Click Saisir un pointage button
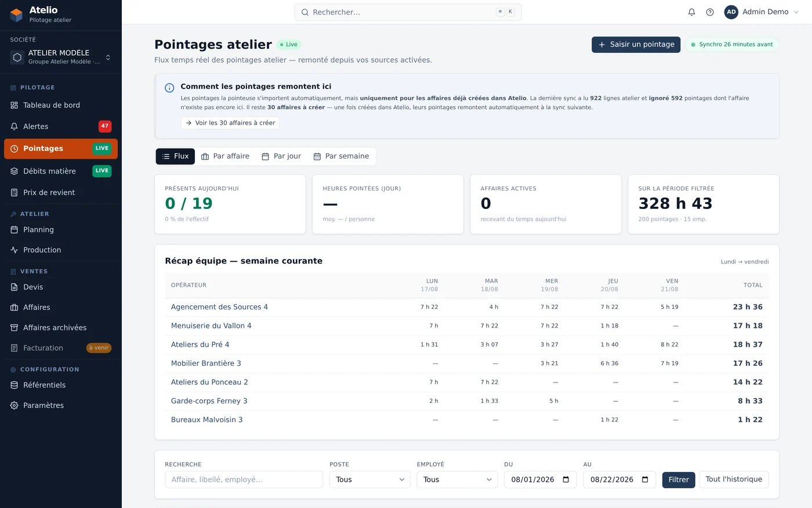This screenshot has width=812, height=508. (636, 45)
